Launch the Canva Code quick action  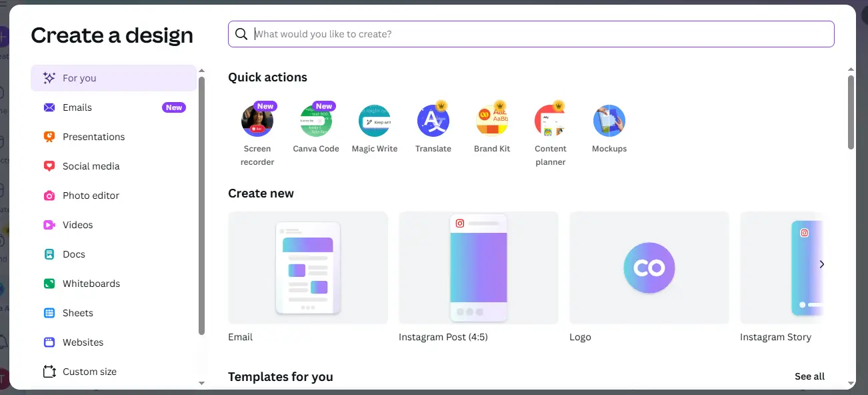pos(316,121)
